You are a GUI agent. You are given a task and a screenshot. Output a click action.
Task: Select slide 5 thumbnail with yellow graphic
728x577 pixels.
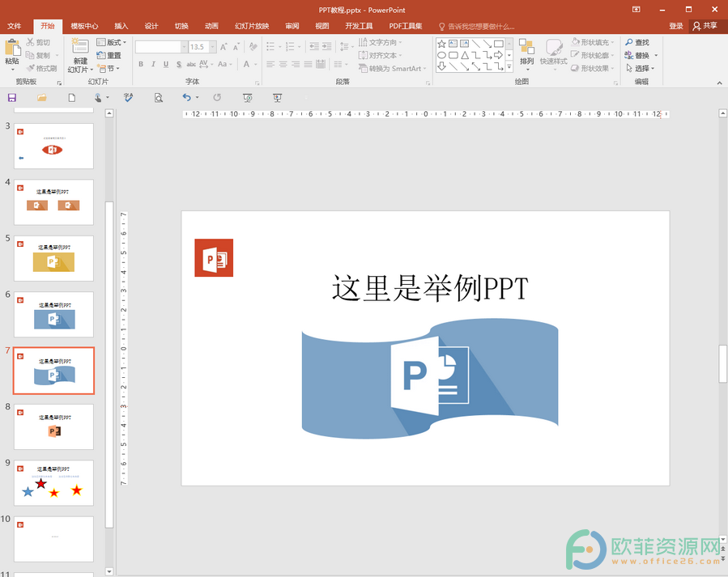(54, 258)
